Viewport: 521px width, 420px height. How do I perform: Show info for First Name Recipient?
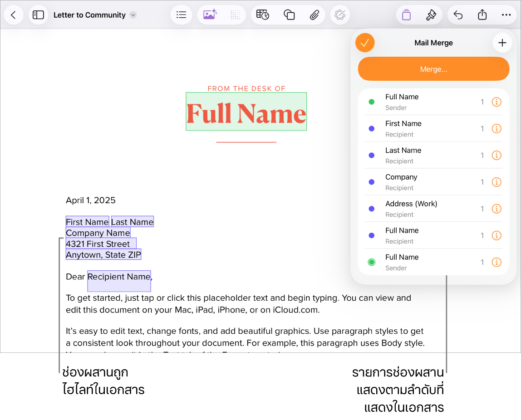pyautogui.click(x=496, y=128)
